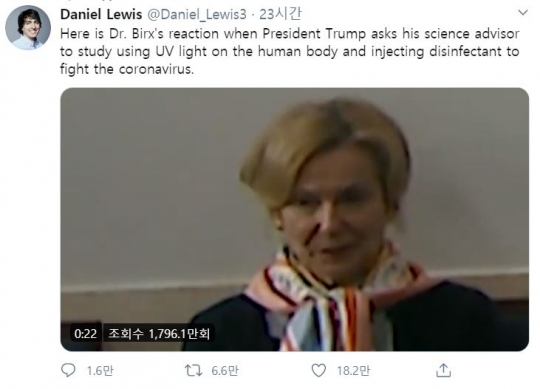Open the Daniel Lewis display name link
The image size is (540, 389).
(x=101, y=14)
